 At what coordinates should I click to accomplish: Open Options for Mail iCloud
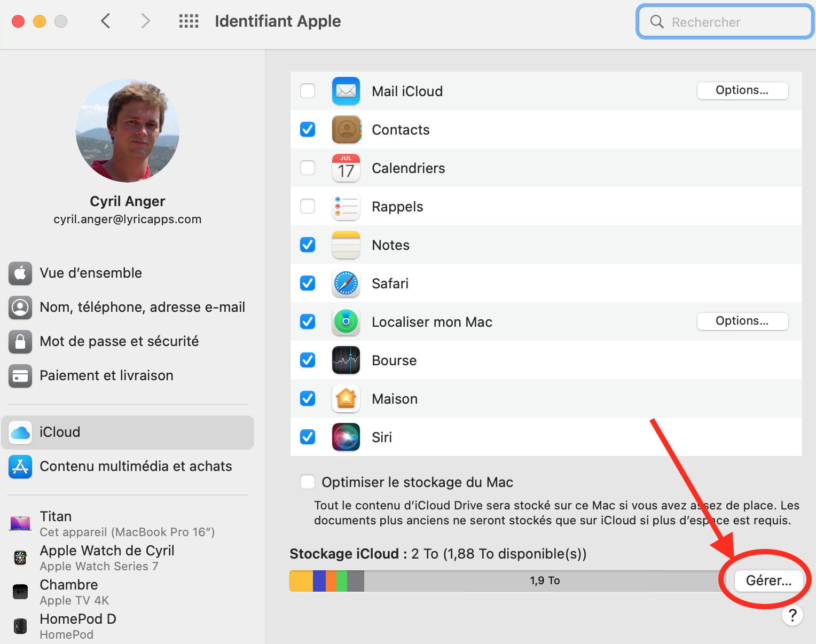pos(742,90)
